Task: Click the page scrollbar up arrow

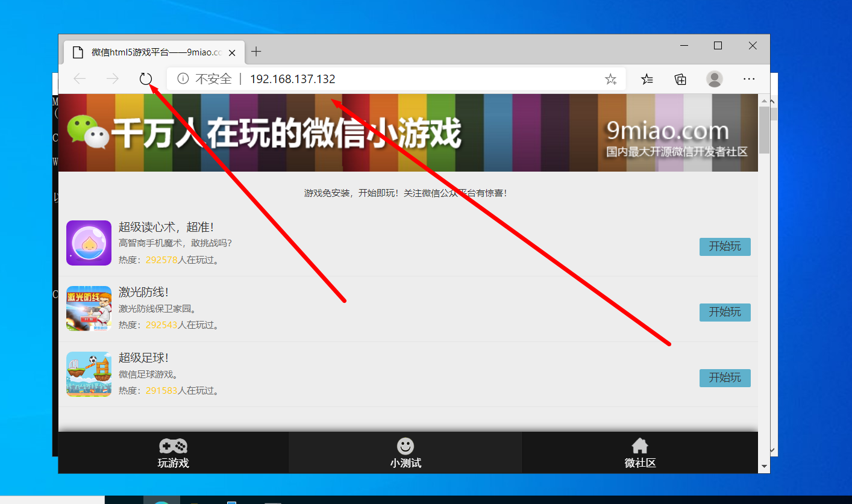Action: [765, 101]
